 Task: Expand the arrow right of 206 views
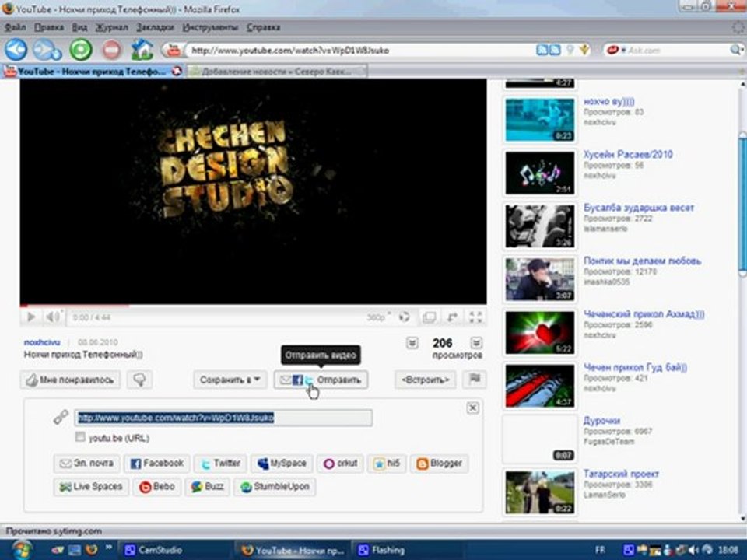476,343
